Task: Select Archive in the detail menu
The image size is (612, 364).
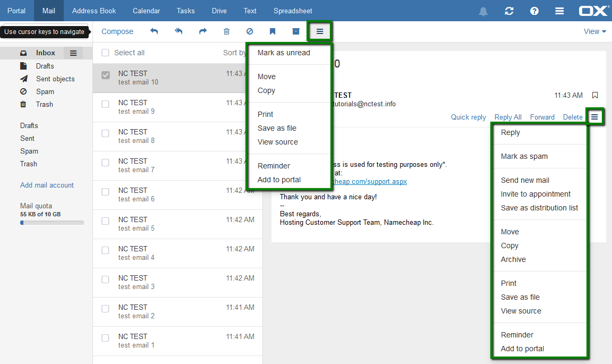Action: [513, 259]
